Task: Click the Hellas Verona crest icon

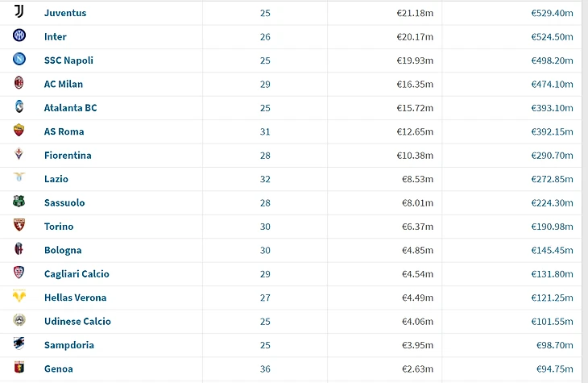Action: click(x=19, y=297)
